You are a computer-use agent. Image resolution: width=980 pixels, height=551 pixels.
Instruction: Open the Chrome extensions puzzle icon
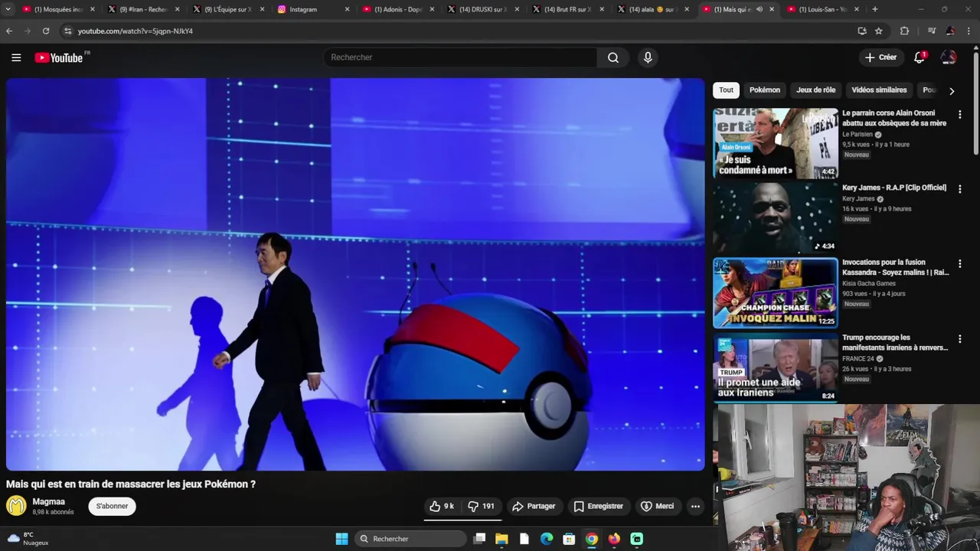pos(904,31)
